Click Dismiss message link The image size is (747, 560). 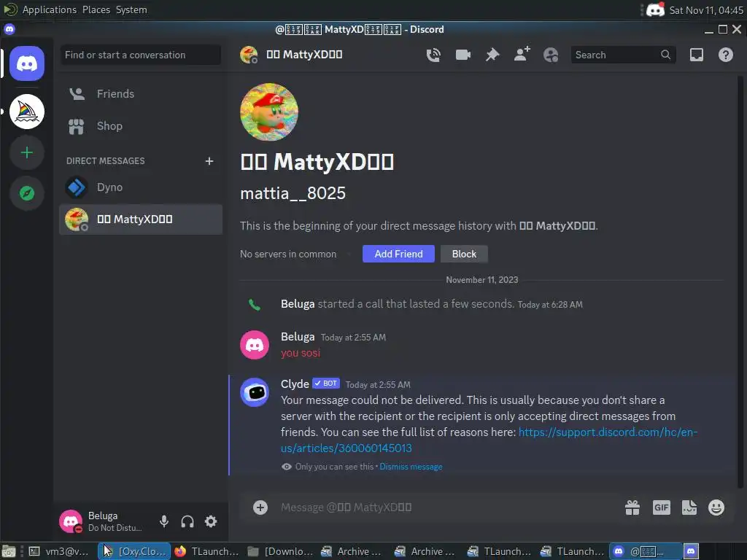pos(411,467)
